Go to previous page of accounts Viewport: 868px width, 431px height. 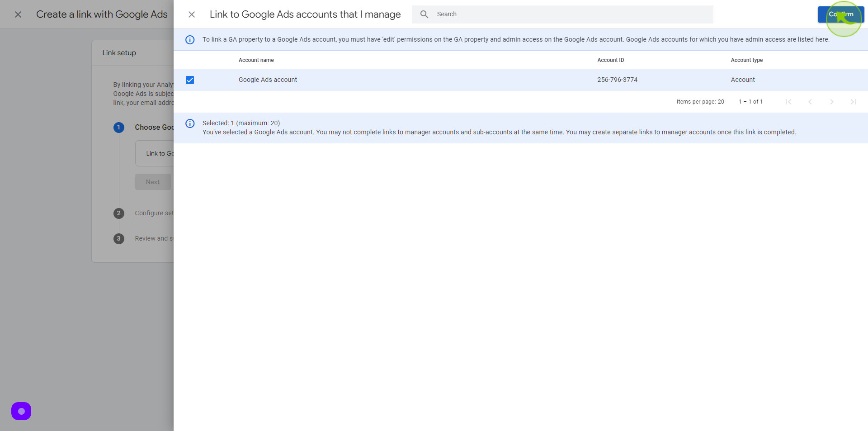coord(810,102)
